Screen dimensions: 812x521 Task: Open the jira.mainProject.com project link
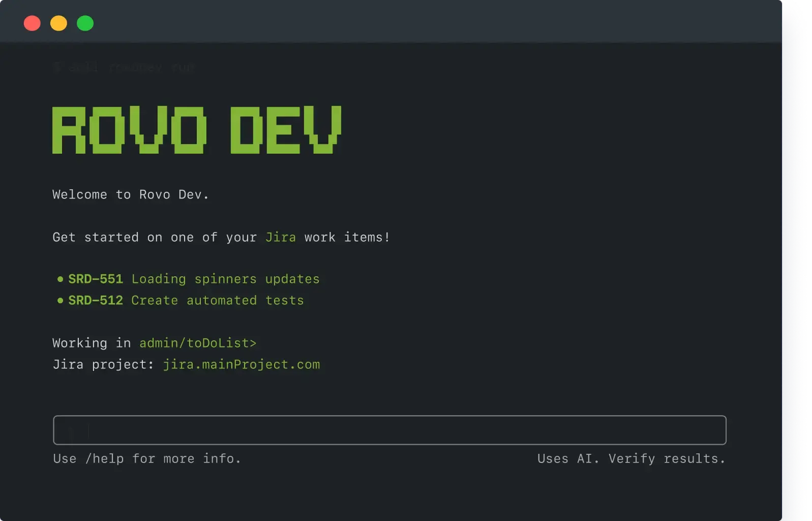coord(241,364)
